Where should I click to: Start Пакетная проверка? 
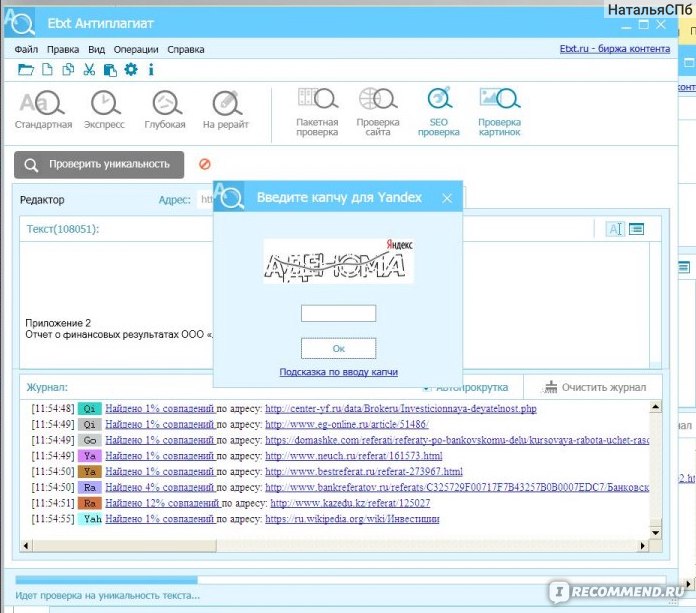tap(317, 112)
